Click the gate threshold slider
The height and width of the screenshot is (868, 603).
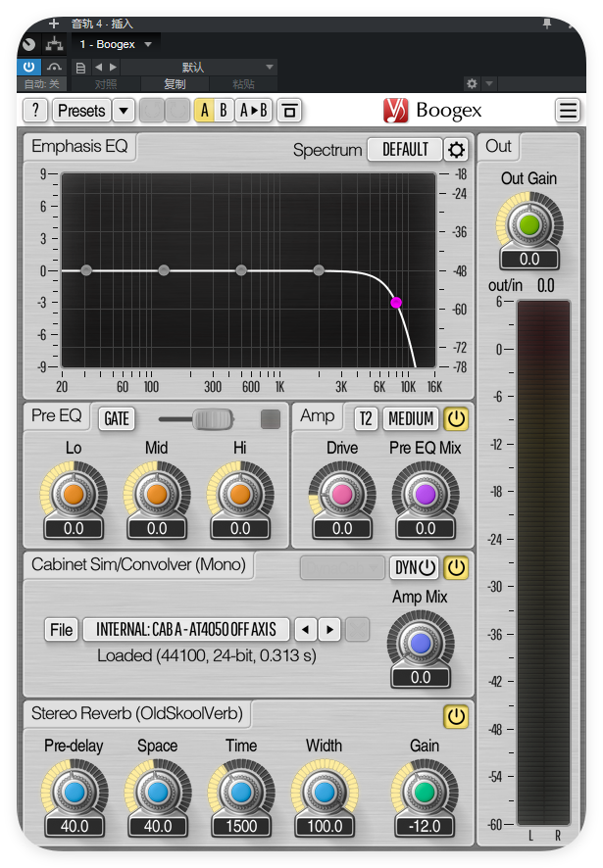pos(197,419)
